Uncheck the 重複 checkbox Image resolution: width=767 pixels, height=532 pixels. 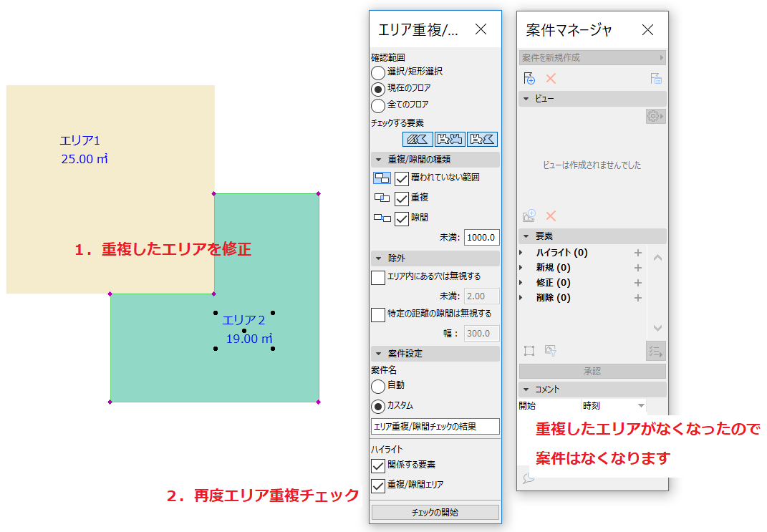coord(402,198)
